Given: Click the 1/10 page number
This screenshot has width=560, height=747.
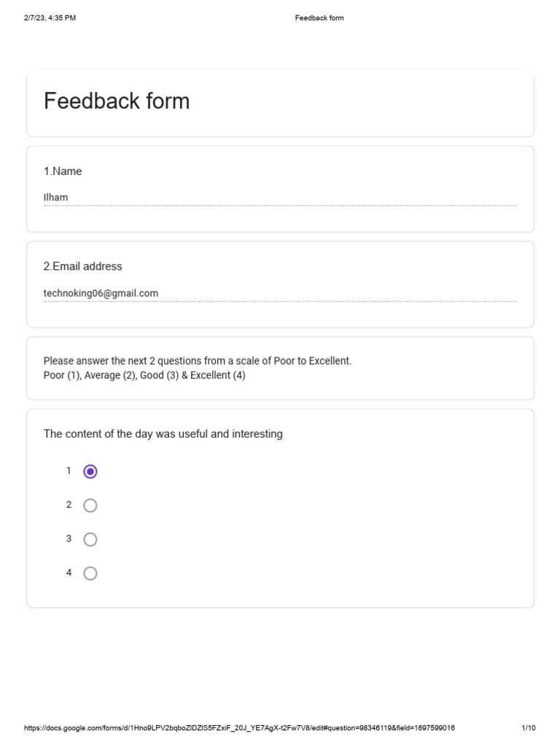Looking at the screenshot, I should (529, 728).
